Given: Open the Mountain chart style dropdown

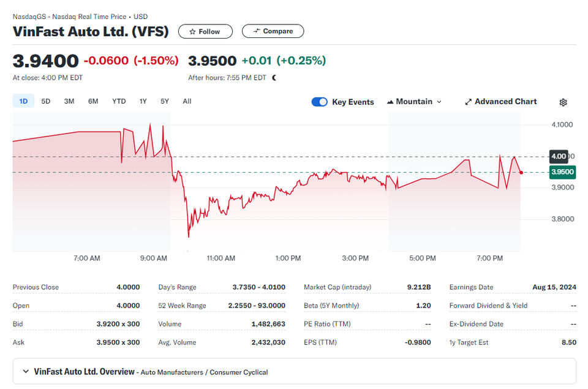Looking at the screenshot, I should click(x=414, y=102).
